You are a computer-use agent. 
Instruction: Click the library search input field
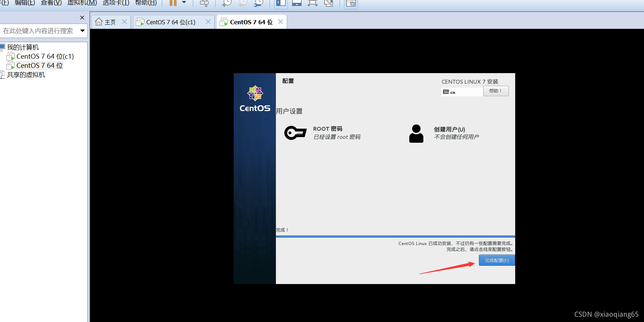pos(39,31)
